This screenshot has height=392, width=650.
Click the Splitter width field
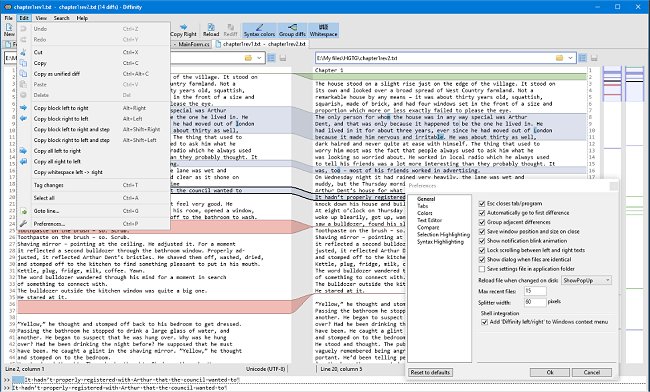click(535, 302)
